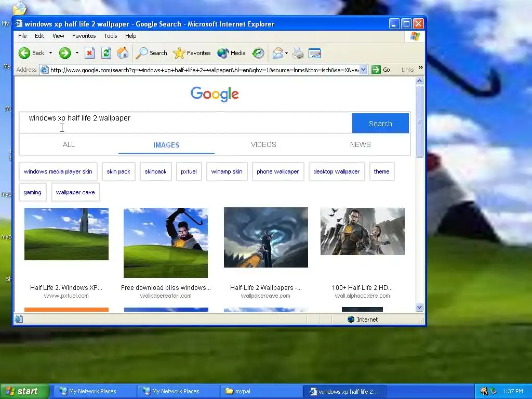
Task: Click the 'winamp skin' suggestion chip
Action: coord(227,171)
